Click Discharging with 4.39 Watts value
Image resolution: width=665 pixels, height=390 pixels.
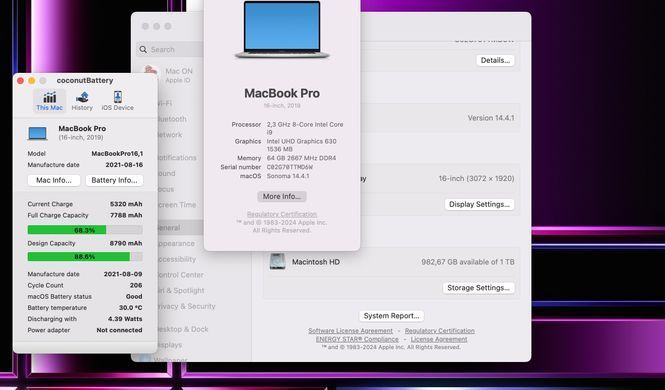[125, 319]
